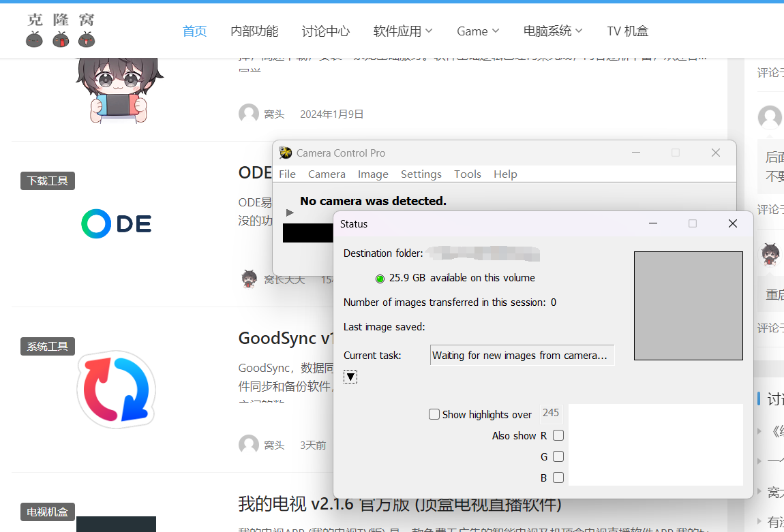Click author avatar beside 2024年1月9日
The width and height of the screenshot is (784, 532).
249,114
